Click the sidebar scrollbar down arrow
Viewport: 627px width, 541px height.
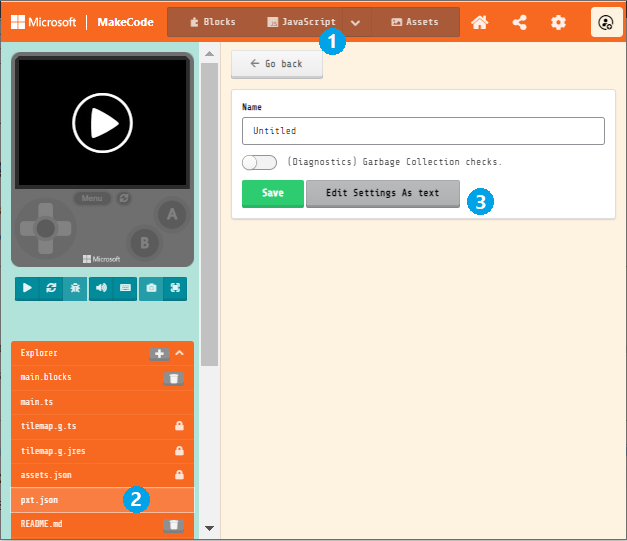pos(210,528)
